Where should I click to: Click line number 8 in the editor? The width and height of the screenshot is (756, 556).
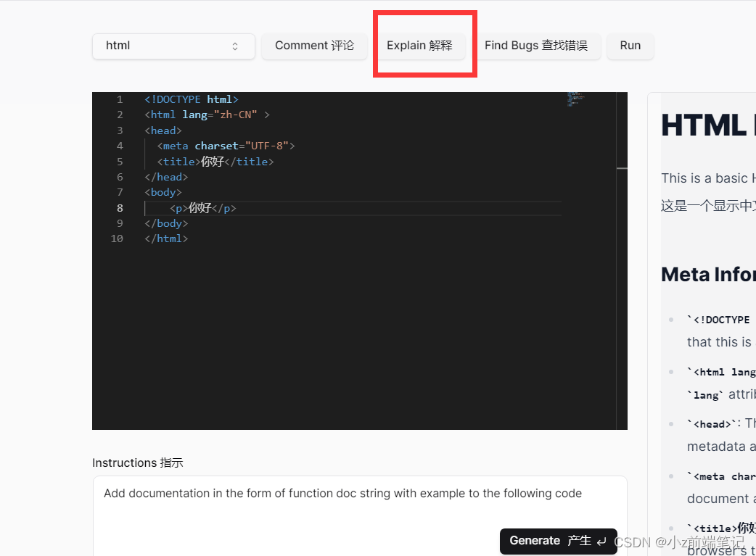click(x=120, y=208)
